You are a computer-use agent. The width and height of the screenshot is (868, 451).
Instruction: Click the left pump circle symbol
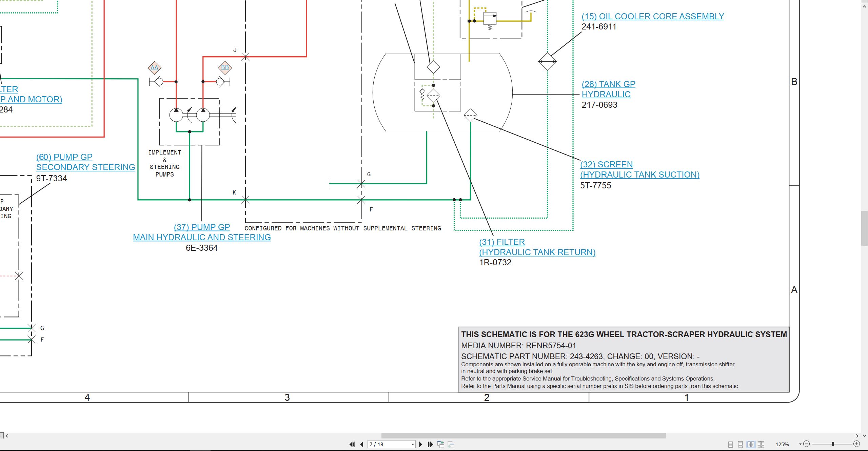(176, 115)
